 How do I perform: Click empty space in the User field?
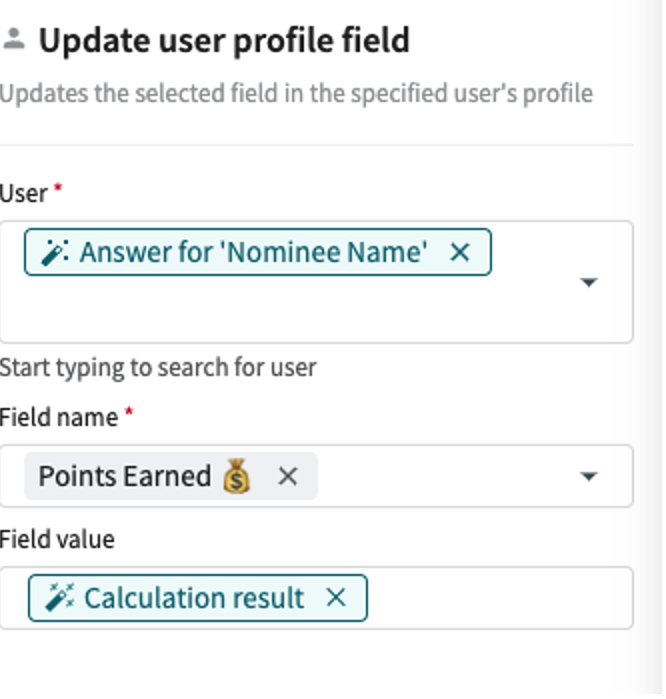[300, 310]
